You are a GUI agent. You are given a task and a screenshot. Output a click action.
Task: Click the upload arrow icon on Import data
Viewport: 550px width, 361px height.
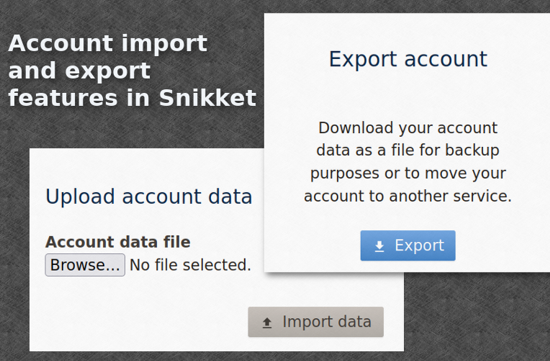(267, 323)
